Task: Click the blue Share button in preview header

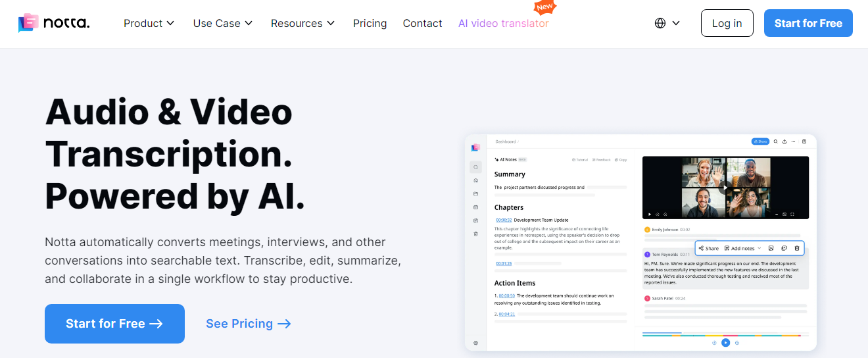Action: pyautogui.click(x=760, y=141)
